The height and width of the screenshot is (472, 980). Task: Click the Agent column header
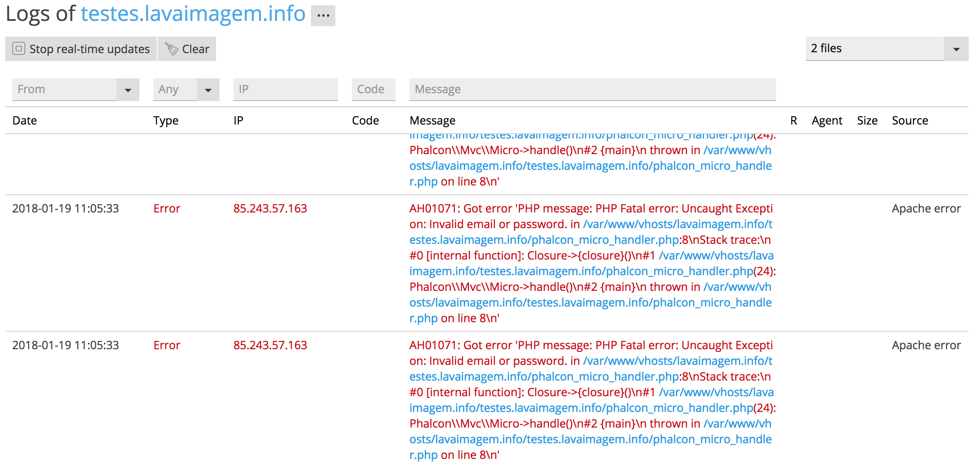[827, 120]
